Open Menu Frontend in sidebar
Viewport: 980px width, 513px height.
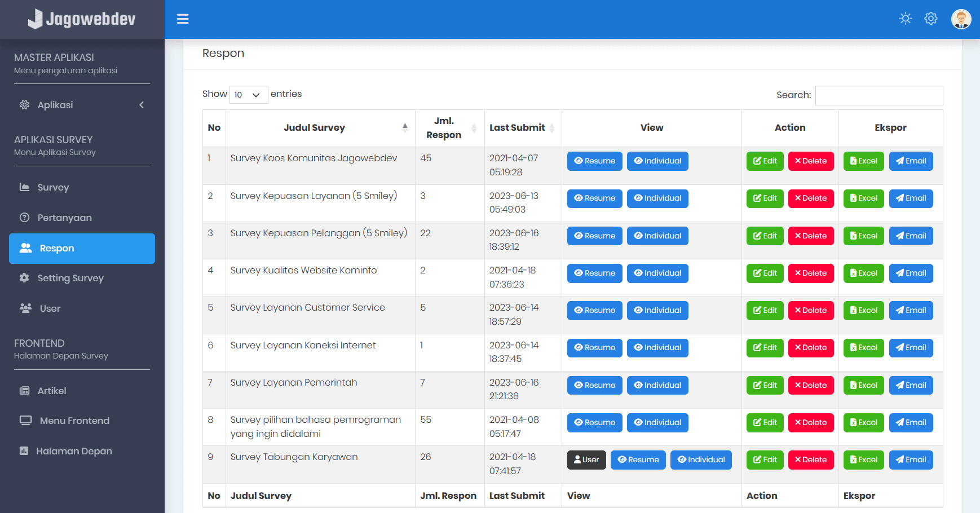[82, 421]
